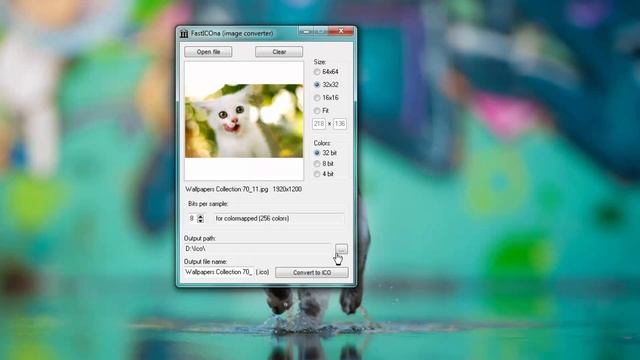This screenshot has width=640, height=360.
Task: Click the bits per sample spinner arrows
Action: click(x=200, y=219)
